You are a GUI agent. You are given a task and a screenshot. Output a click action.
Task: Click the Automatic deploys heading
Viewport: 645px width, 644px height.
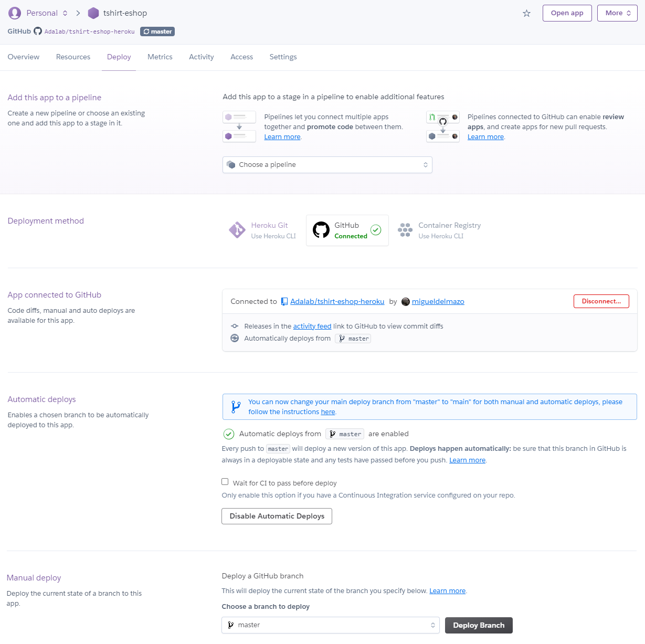[x=42, y=399]
